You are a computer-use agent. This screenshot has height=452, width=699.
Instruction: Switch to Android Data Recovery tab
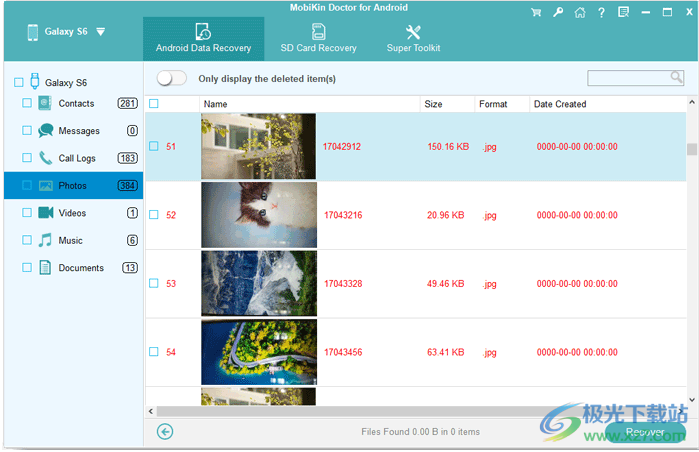coord(203,39)
